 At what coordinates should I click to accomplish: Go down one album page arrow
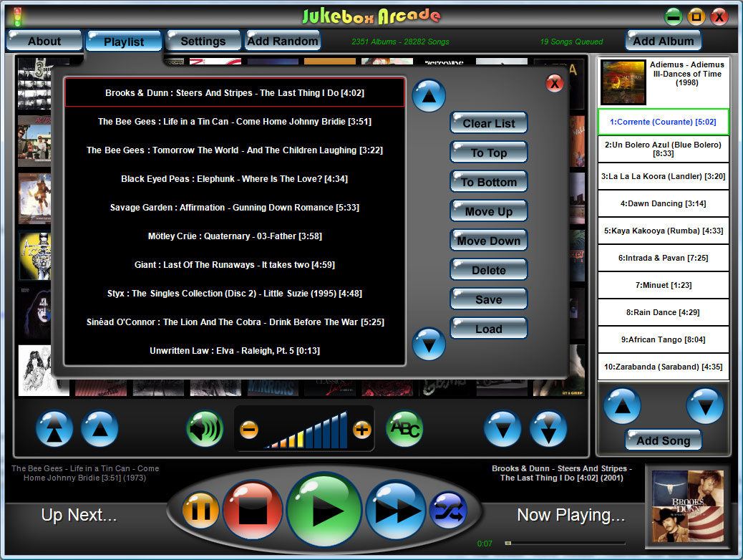point(502,429)
